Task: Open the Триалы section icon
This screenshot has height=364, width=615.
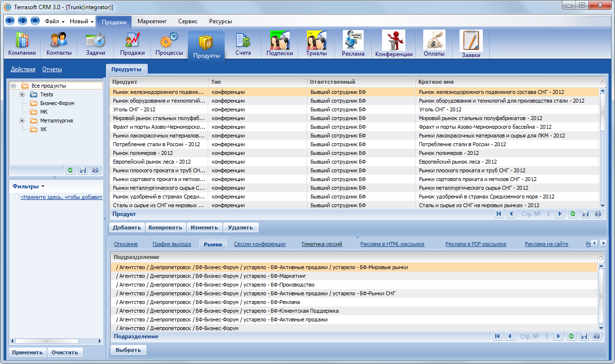Action: [317, 45]
